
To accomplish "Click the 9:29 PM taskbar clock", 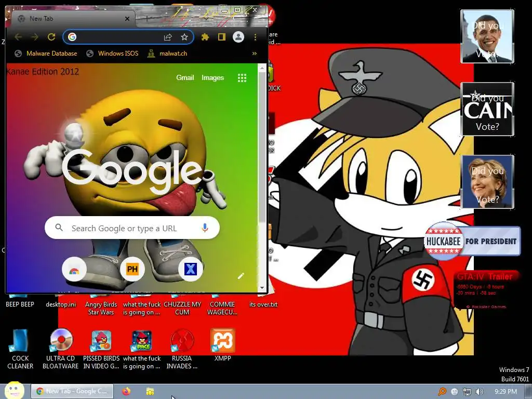I will click(506, 392).
